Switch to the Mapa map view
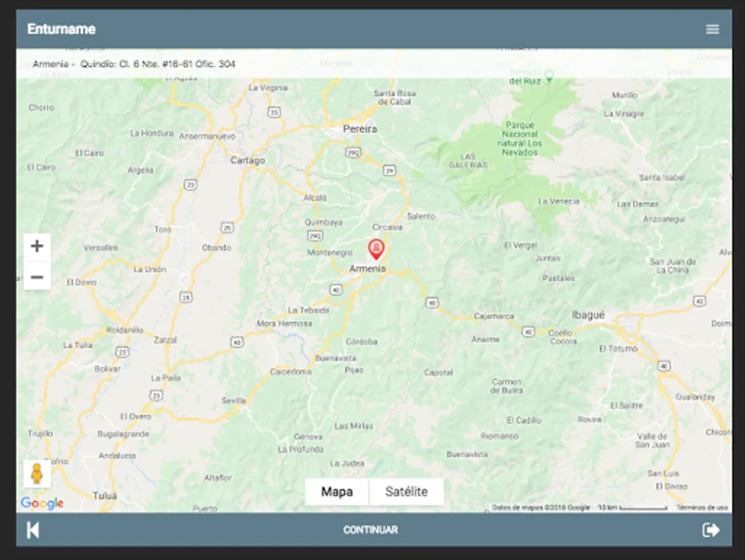This screenshot has width=745, height=560. tap(337, 492)
